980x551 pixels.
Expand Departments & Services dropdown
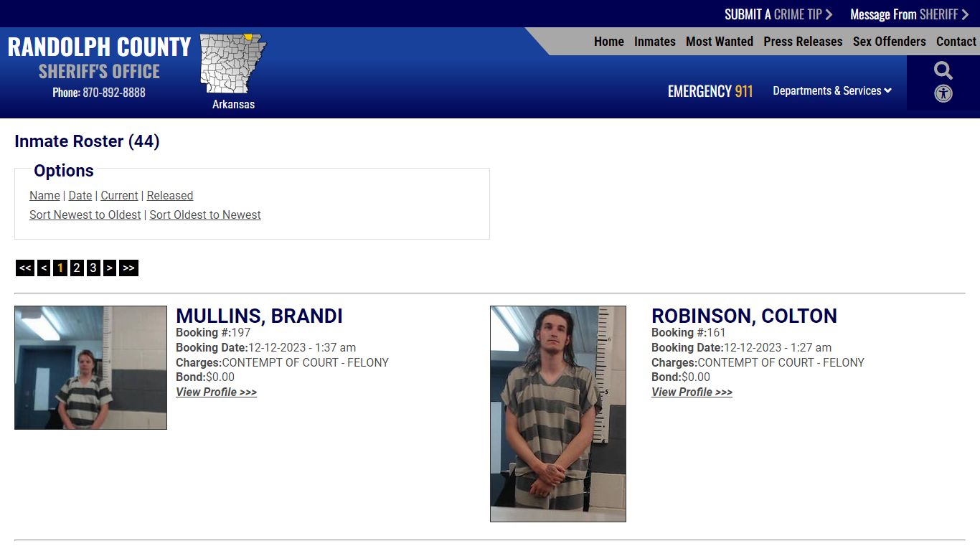click(832, 91)
